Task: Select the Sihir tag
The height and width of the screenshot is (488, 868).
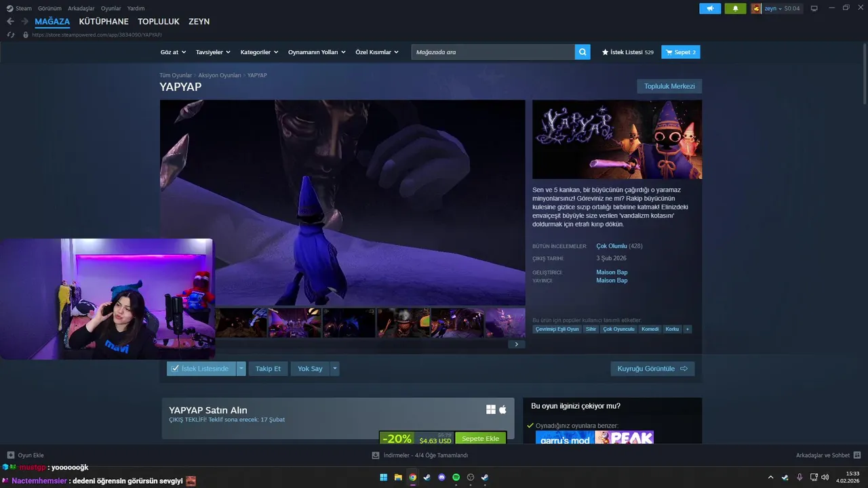Action: [x=591, y=329]
